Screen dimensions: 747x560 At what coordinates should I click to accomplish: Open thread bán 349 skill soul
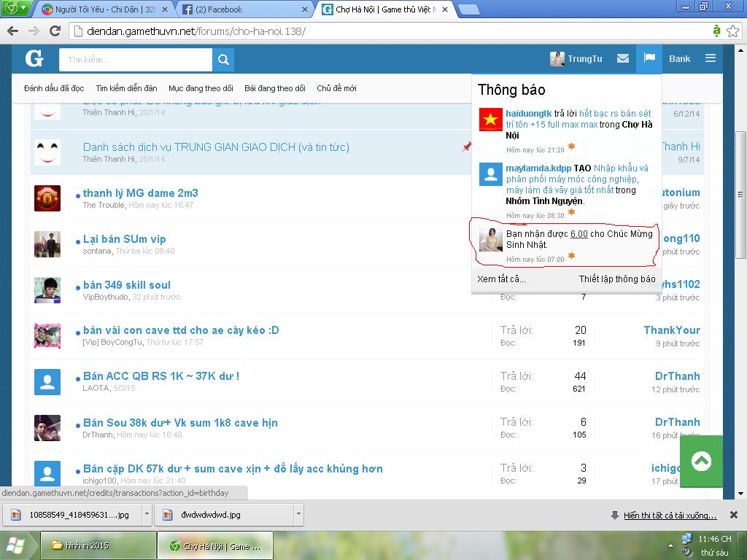coord(127,285)
